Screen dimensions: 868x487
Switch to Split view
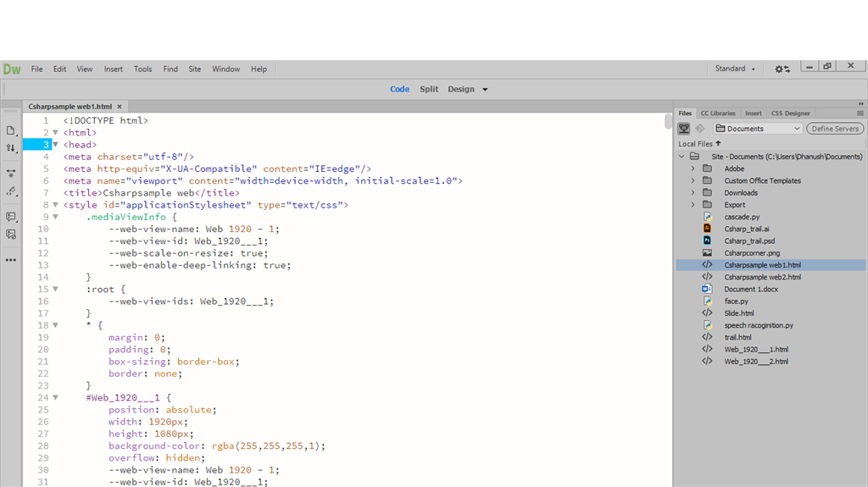(x=429, y=89)
